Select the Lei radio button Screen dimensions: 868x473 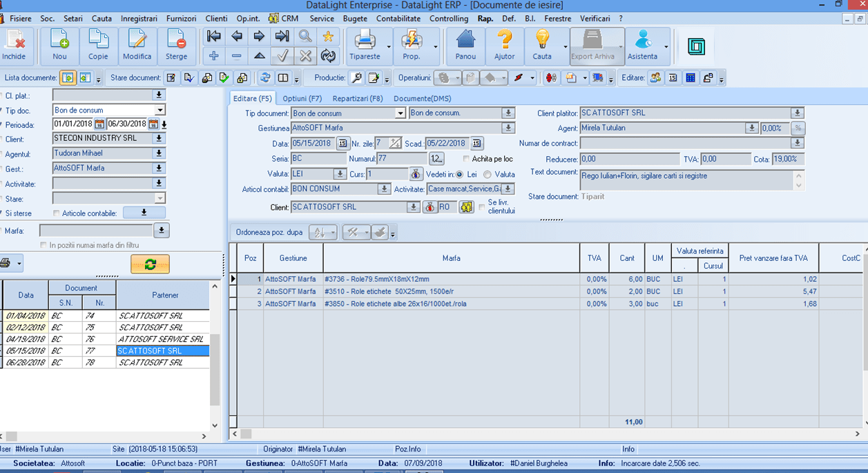click(x=459, y=175)
